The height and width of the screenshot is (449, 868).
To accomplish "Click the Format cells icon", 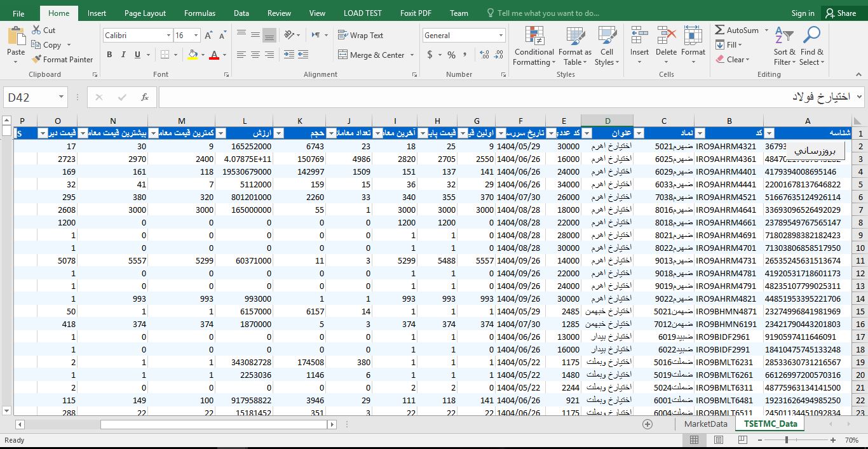I will pos(693,36).
